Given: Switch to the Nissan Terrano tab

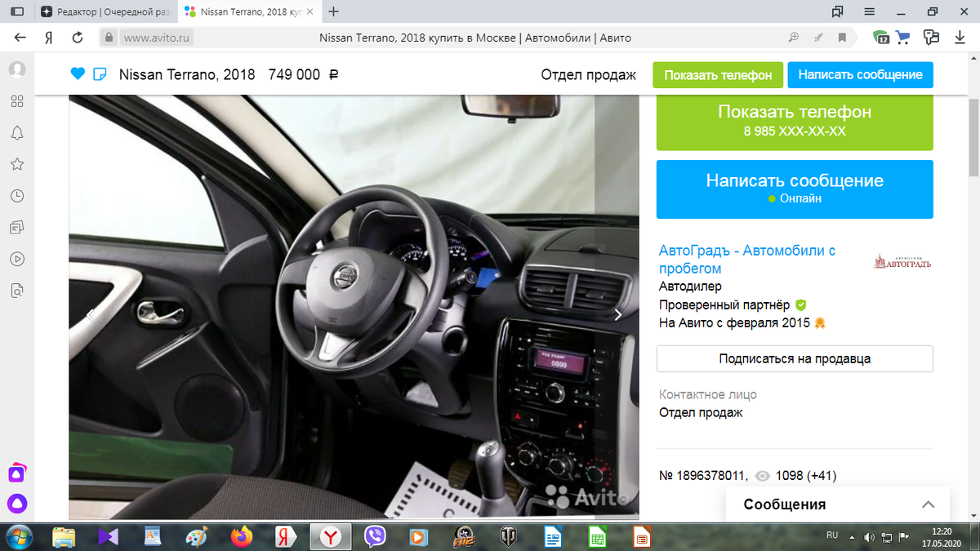Looking at the screenshot, I should [x=247, y=11].
